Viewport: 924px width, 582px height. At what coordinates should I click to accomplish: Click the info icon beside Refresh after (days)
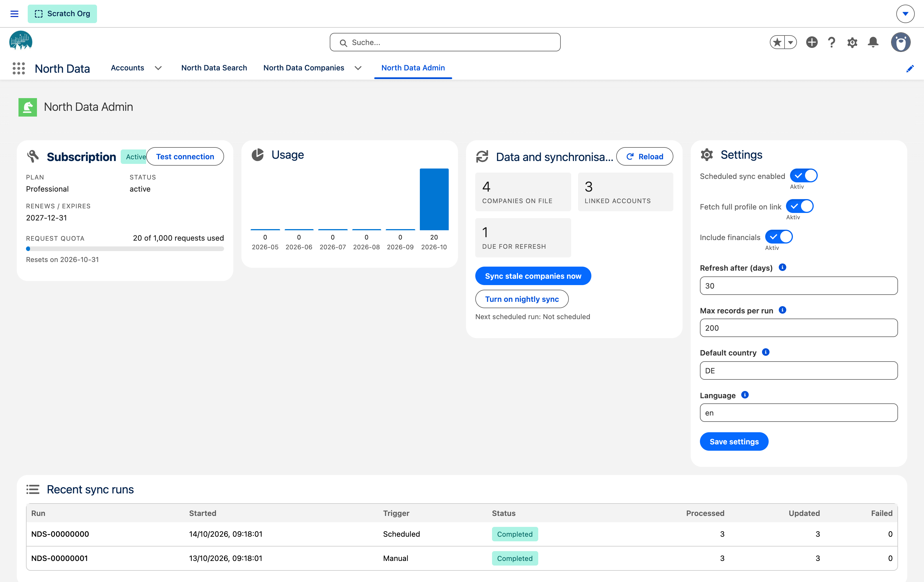tap(783, 267)
